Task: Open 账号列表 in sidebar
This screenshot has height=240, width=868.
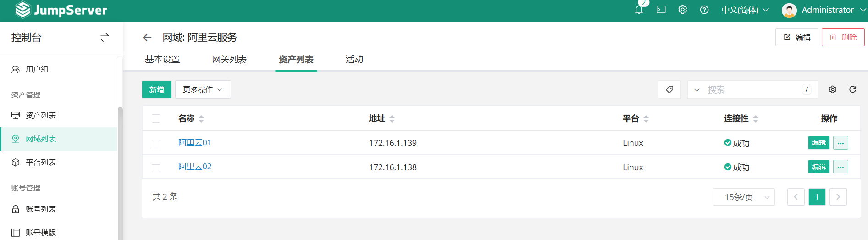Action: pyautogui.click(x=59, y=209)
